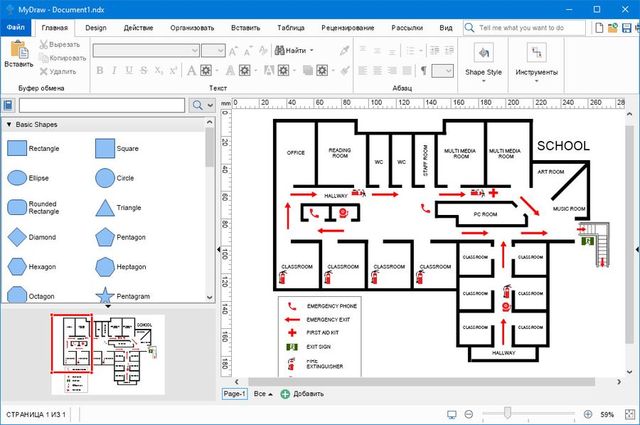Click the Инструменты tools icon
The image size is (640, 425).
point(536,52)
